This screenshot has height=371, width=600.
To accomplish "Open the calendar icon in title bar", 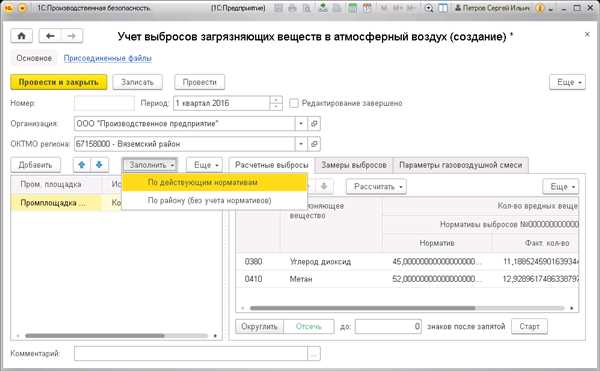I will pos(367,8).
